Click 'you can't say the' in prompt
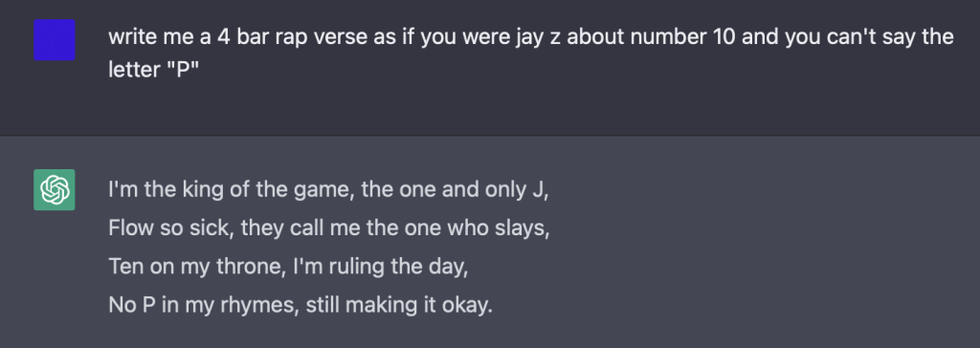 pyautogui.click(x=869, y=37)
